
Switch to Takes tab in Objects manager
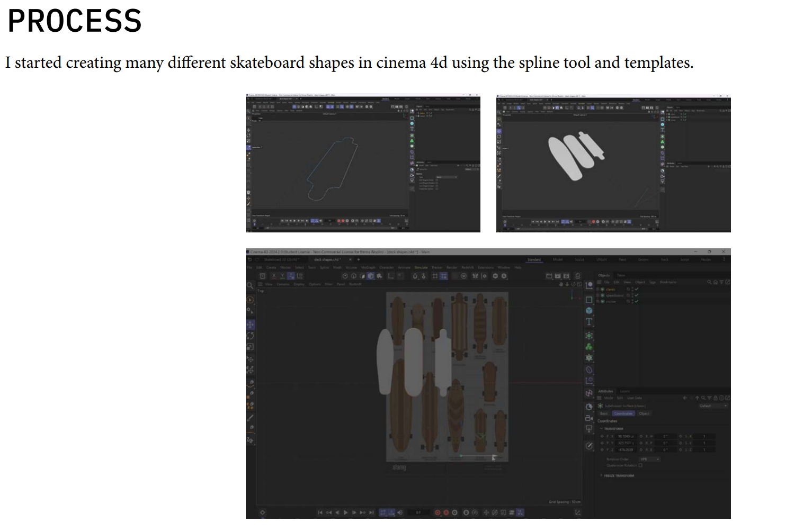click(x=621, y=275)
